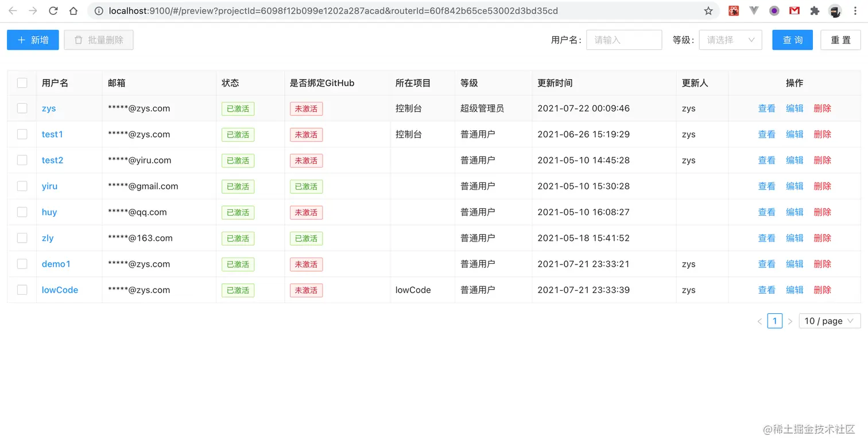Click 已激活 GitHub tag for yiru
The height and width of the screenshot is (448, 868).
[306, 186]
